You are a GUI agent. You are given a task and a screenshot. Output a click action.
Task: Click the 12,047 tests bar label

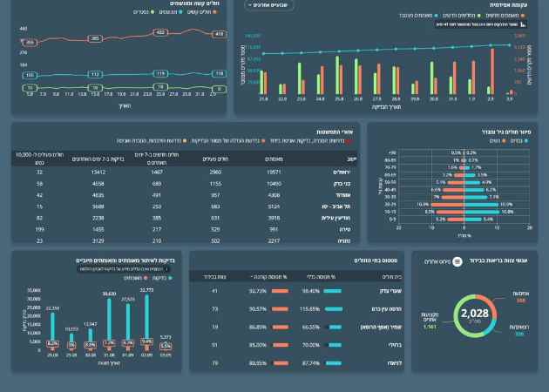(91, 324)
